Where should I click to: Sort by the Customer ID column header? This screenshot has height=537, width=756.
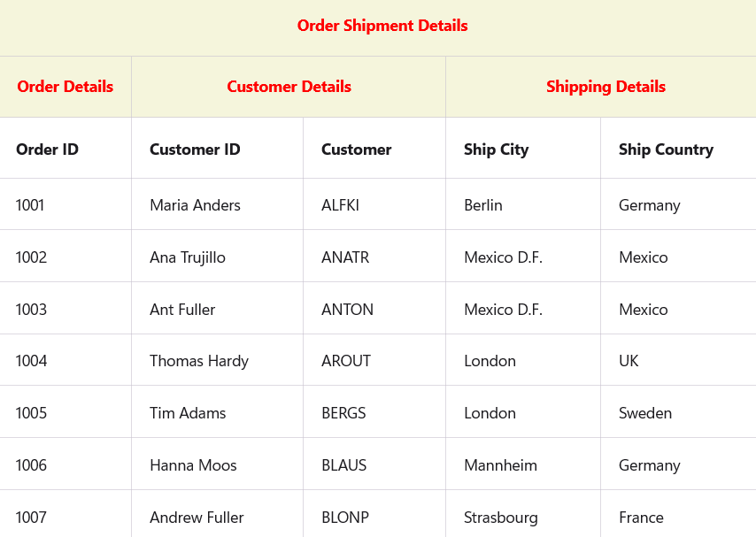click(x=195, y=150)
